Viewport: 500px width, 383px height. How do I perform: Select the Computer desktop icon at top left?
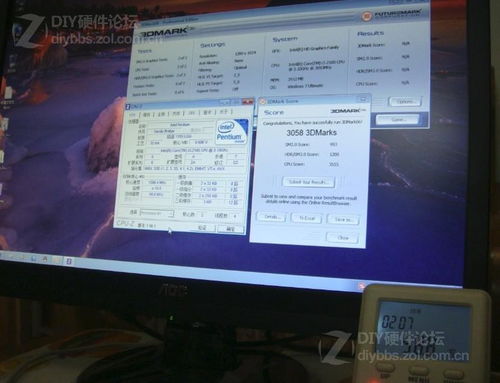(x=19, y=31)
